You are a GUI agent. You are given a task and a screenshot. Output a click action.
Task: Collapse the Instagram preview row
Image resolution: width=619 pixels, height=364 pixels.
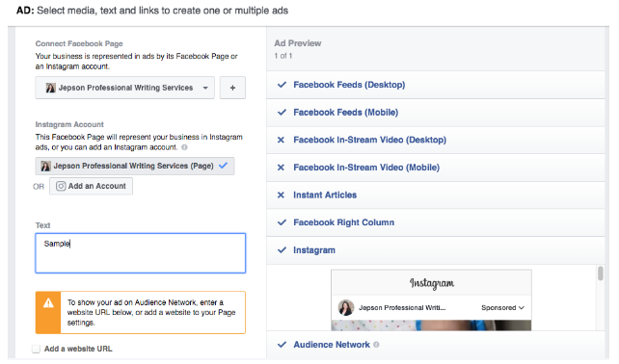point(436,250)
